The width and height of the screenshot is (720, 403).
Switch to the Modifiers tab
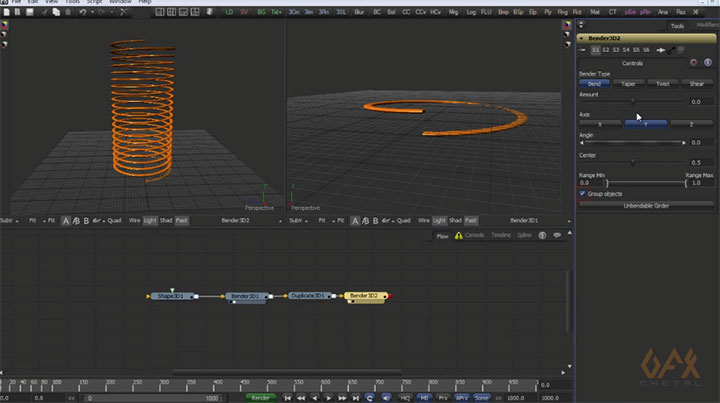tap(708, 25)
